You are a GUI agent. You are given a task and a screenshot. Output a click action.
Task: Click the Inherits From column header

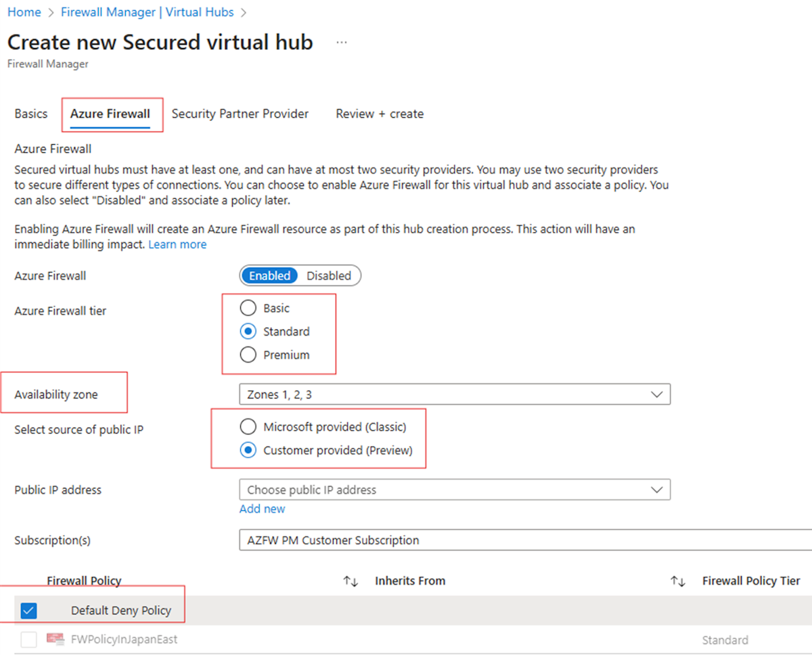click(410, 581)
